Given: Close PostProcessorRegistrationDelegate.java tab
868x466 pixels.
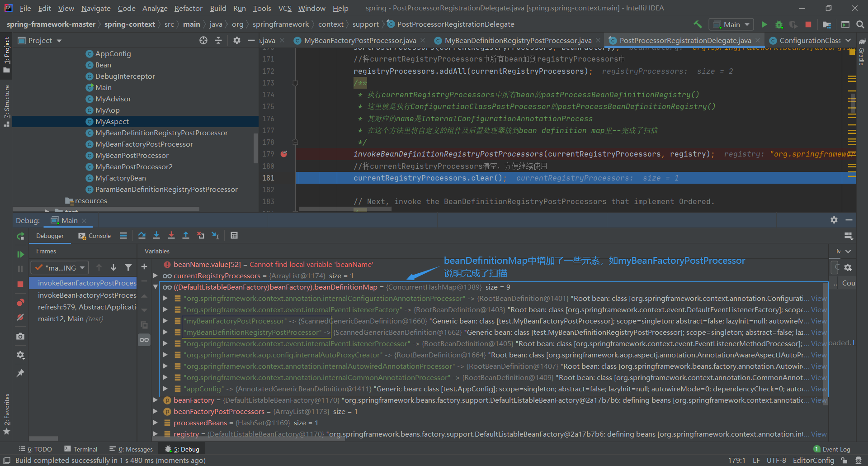Looking at the screenshot, I should pos(758,40).
